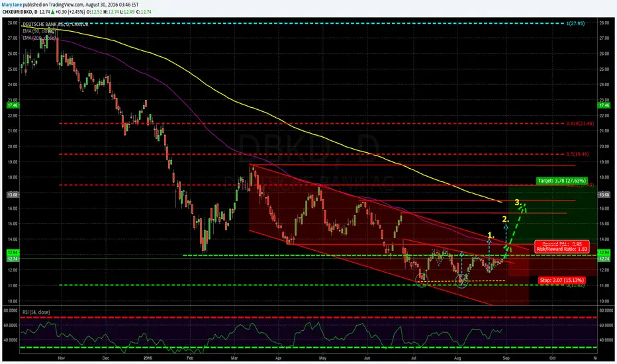Click the 60.0000 tick on left RSI scale
Viewport: 617px width, 364px height.
click(x=11, y=326)
